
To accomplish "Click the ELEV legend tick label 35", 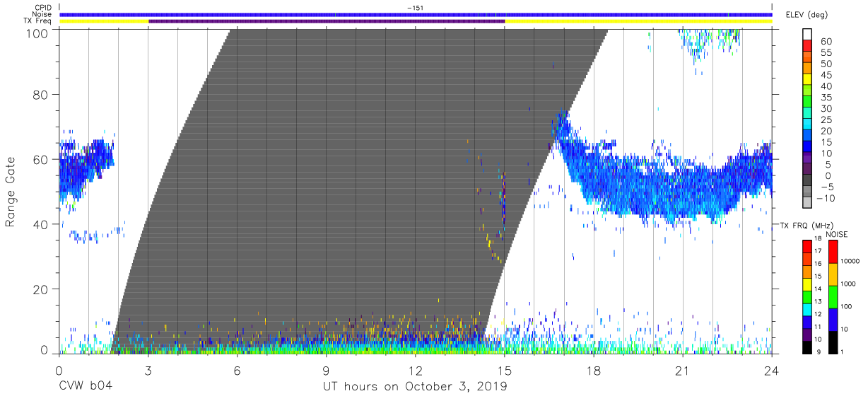I will click(825, 98).
